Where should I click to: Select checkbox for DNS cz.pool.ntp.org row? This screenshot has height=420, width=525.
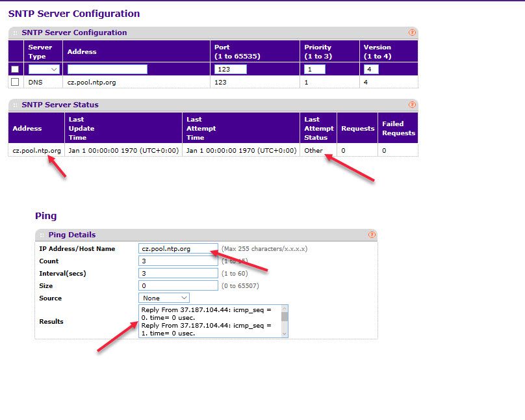15,82
